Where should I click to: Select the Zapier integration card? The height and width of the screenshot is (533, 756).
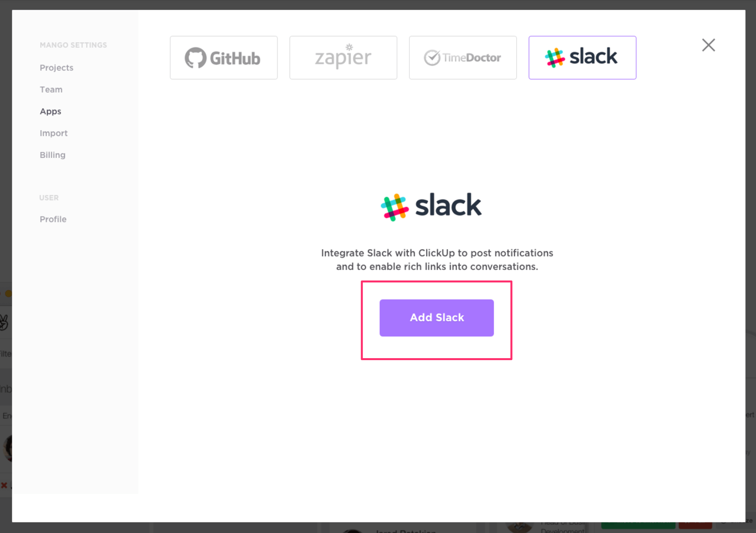point(343,58)
